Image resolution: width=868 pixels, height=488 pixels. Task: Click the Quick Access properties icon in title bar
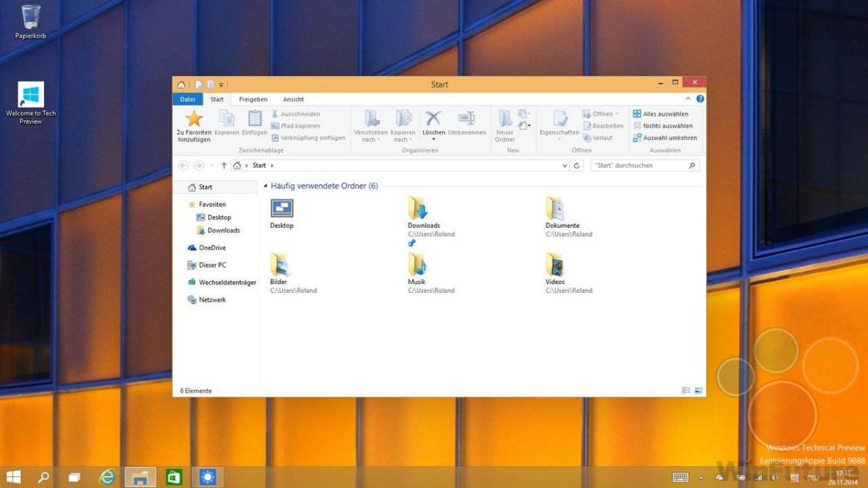(x=199, y=85)
